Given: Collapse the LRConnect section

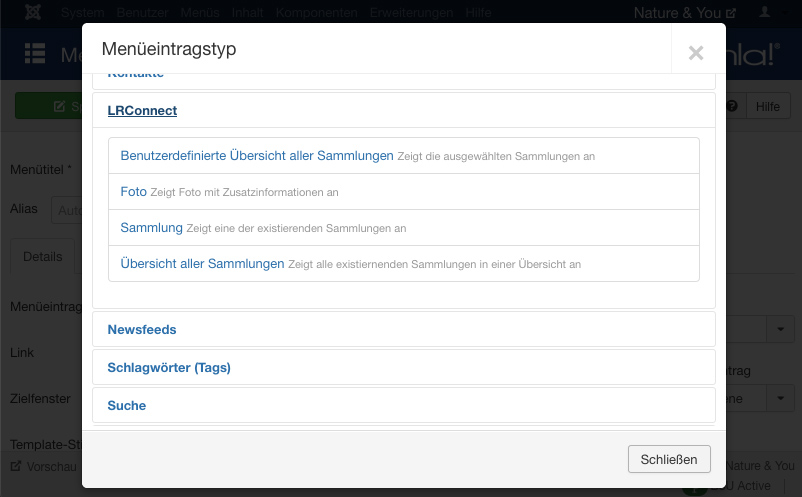Looking at the screenshot, I should (142, 110).
